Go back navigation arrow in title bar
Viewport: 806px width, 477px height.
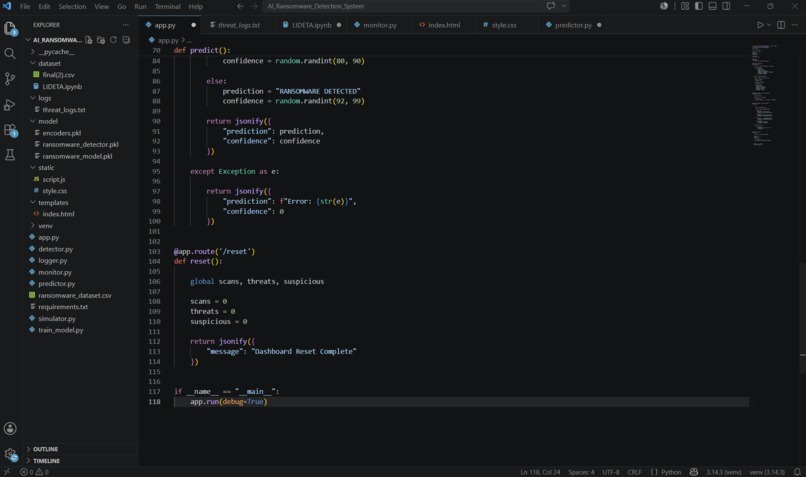point(240,6)
